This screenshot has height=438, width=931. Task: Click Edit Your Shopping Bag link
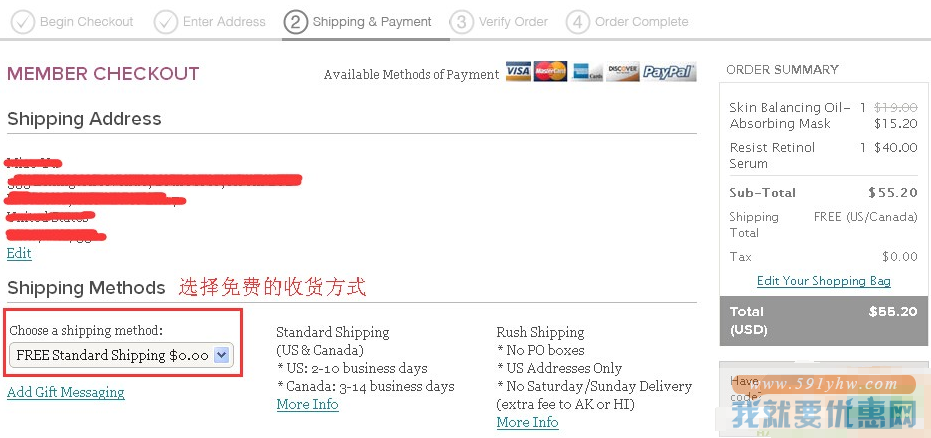824,281
